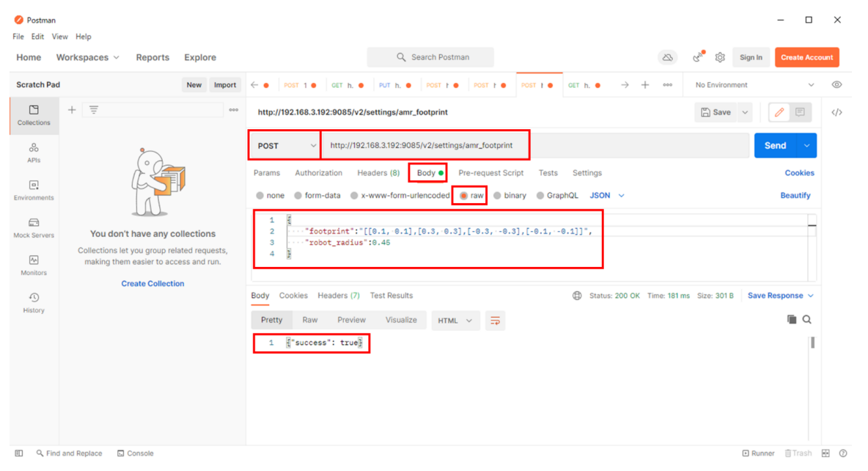
Task: Open the Collections sidebar panel
Action: point(34,115)
